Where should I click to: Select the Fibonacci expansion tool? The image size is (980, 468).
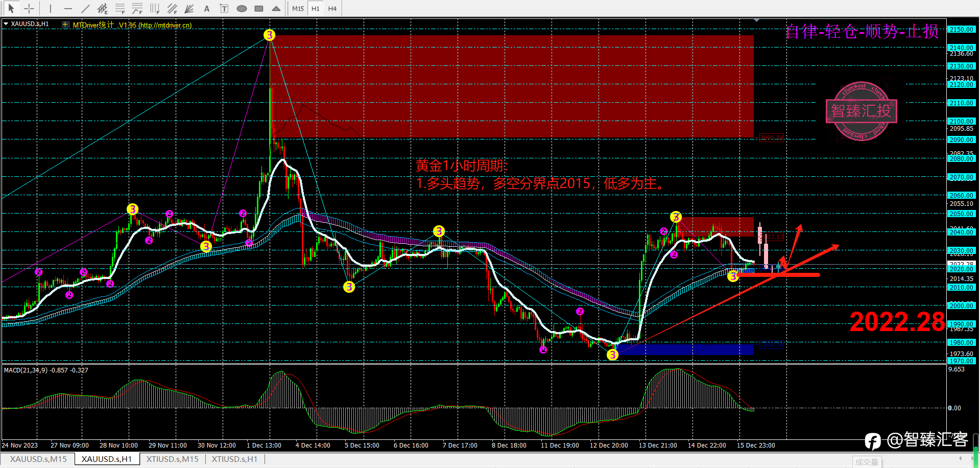pos(137,8)
